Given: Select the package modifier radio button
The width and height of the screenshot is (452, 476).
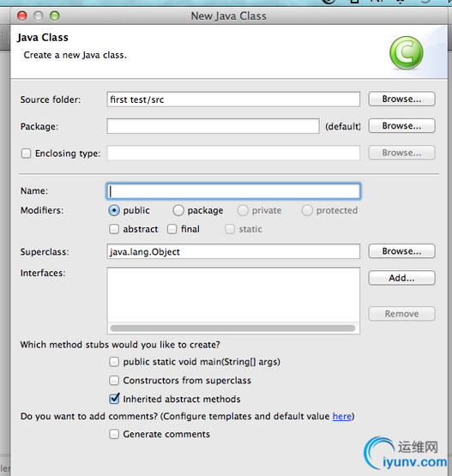Looking at the screenshot, I should 178,210.
